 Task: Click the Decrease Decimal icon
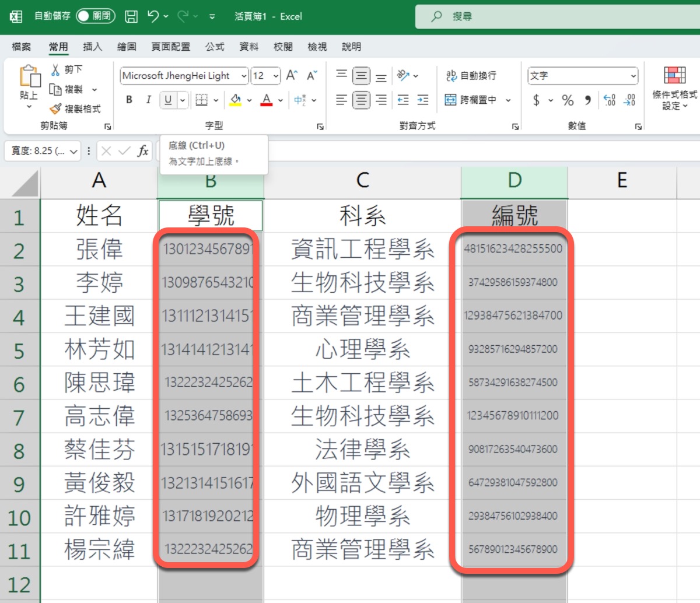[629, 100]
